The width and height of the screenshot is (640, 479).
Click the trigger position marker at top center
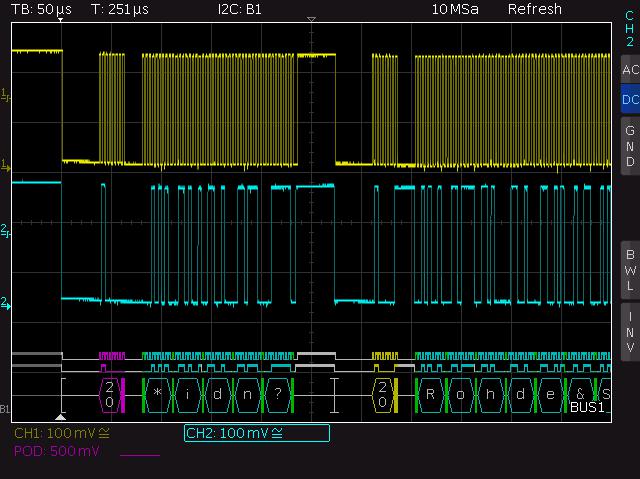pyautogui.click(x=312, y=21)
